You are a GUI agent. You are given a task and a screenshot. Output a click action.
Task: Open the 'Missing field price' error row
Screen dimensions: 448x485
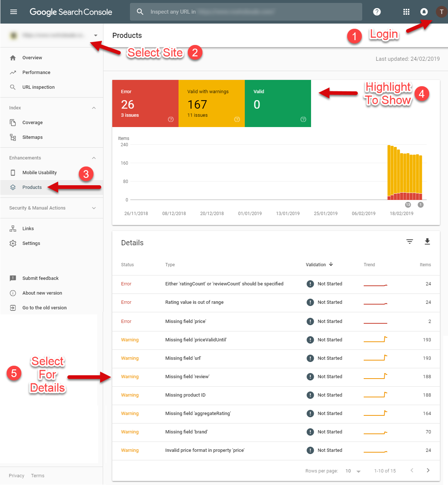pyautogui.click(x=276, y=321)
